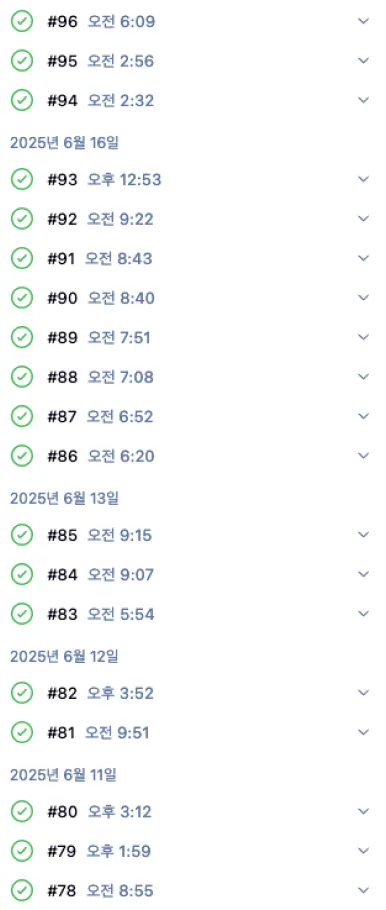
Task: Click the green check icon for build #80
Action: click(22, 811)
